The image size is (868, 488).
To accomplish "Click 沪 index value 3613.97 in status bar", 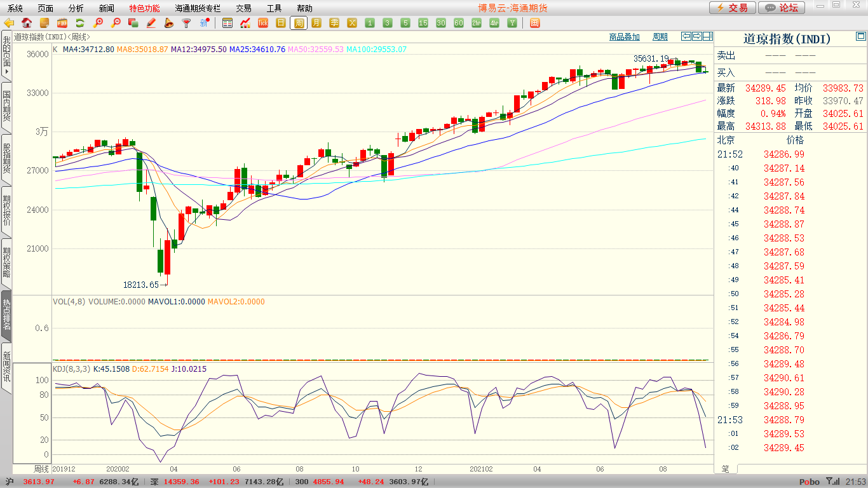I will [x=39, y=482].
